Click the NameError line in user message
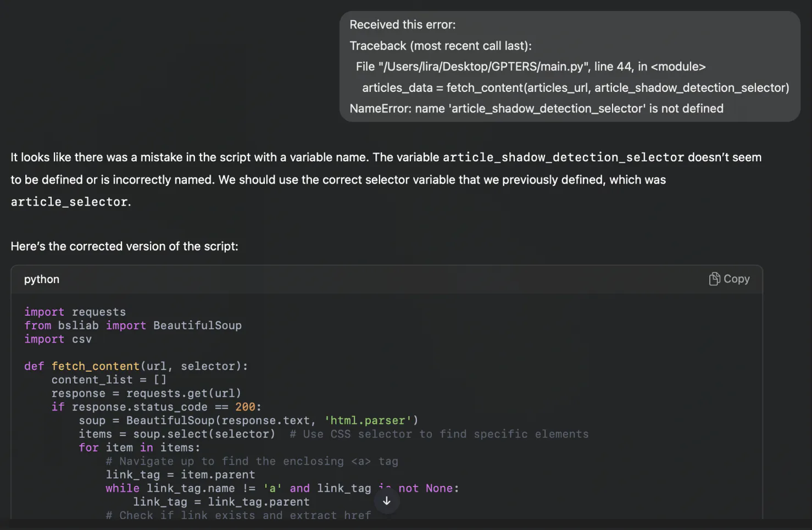812x530 pixels. click(x=536, y=108)
